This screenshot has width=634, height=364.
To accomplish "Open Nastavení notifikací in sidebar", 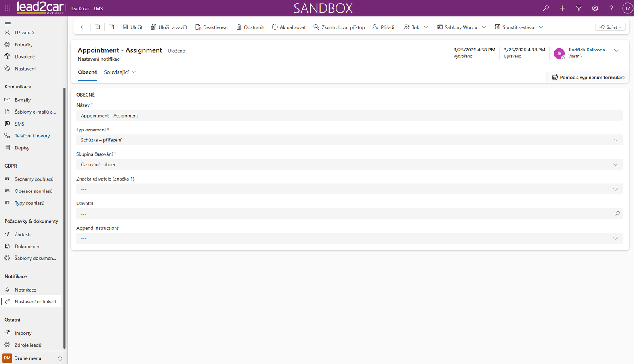I will coord(32,301).
